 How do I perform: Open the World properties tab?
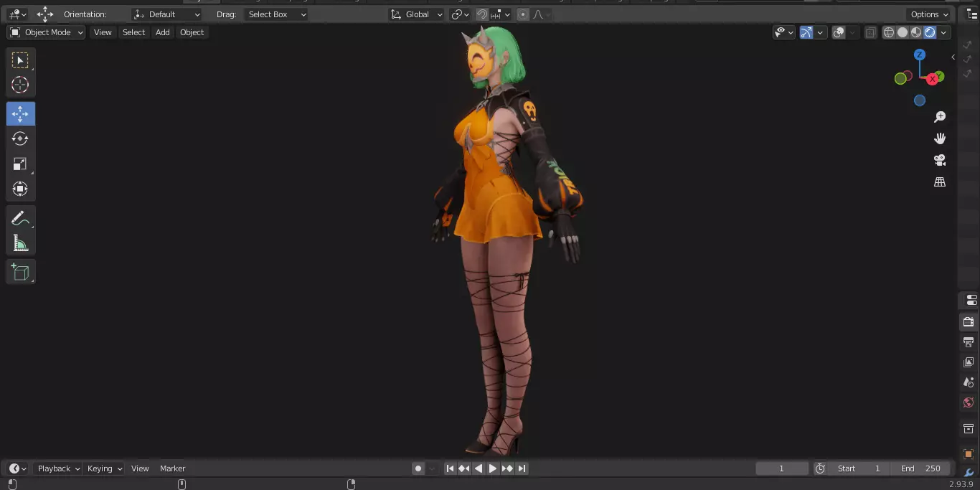(969, 402)
